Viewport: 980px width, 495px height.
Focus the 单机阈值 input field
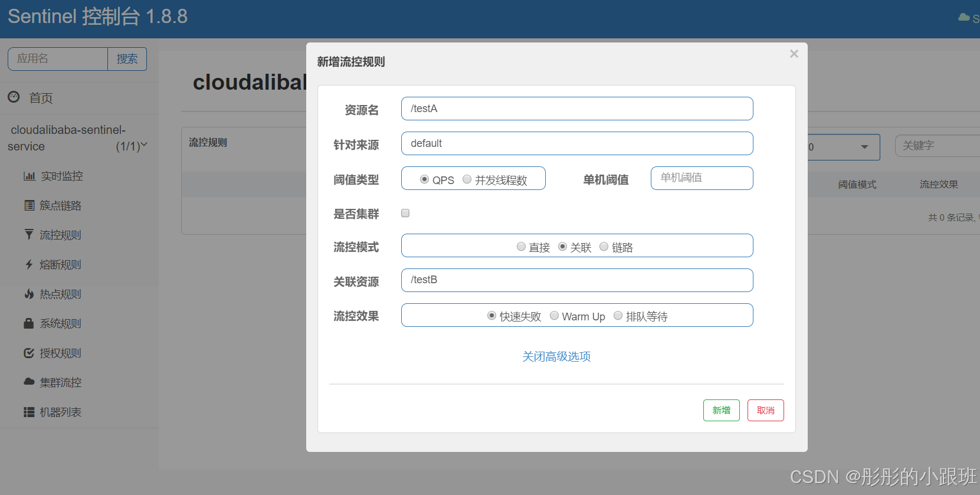(x=702, y=178)
